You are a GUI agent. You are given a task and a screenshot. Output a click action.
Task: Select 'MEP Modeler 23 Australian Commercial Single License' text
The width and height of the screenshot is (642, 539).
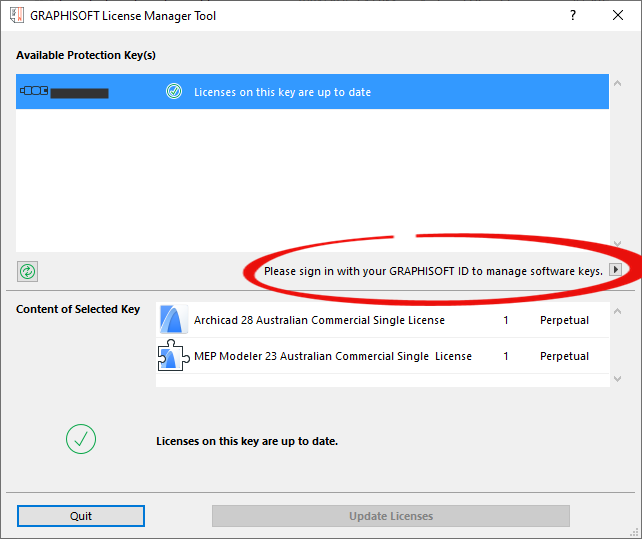[333, 356]
